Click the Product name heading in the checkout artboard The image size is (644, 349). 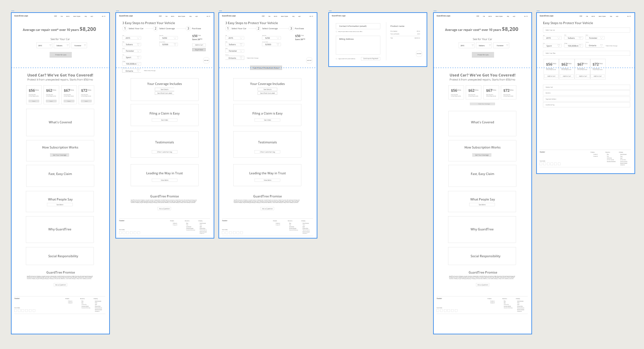(397, 26)
